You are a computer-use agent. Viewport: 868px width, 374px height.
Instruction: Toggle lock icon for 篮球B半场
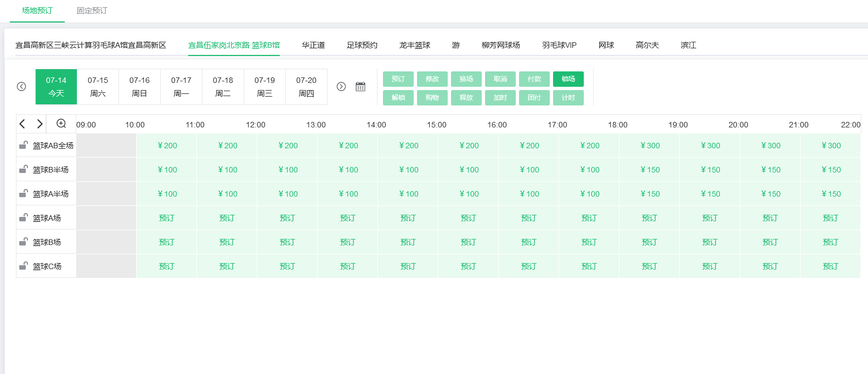coord(24,169)
